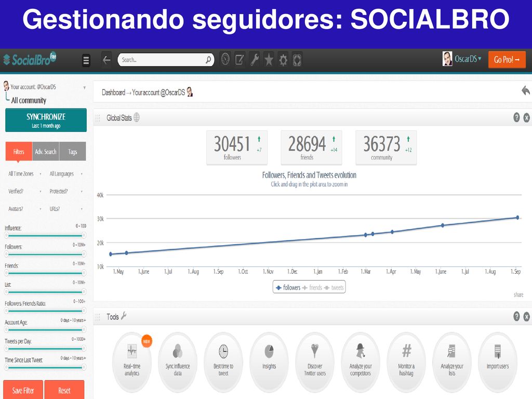
Task: Click the Global Stats globe icon
Action: [137, 117]
